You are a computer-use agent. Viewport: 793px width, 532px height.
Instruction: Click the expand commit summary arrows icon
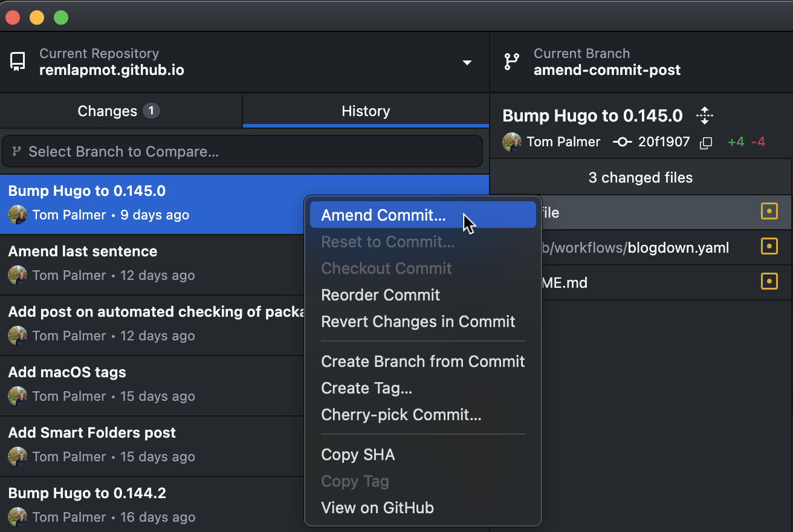click(x=705, y=115)
